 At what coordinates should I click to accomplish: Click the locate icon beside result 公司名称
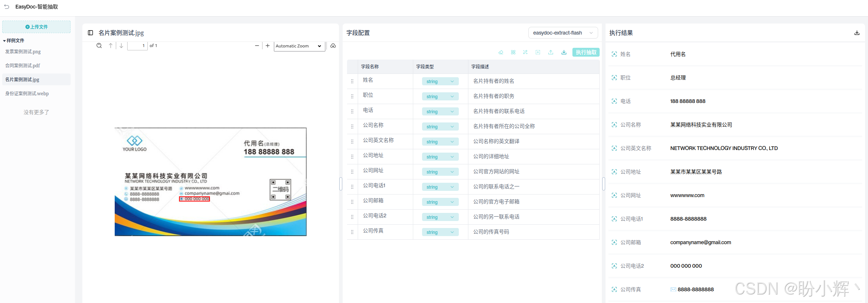pos(614,125)
